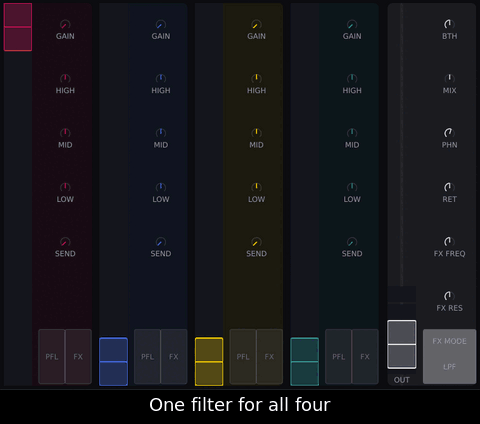Click the blue channel fader handle

click(113, 362)
